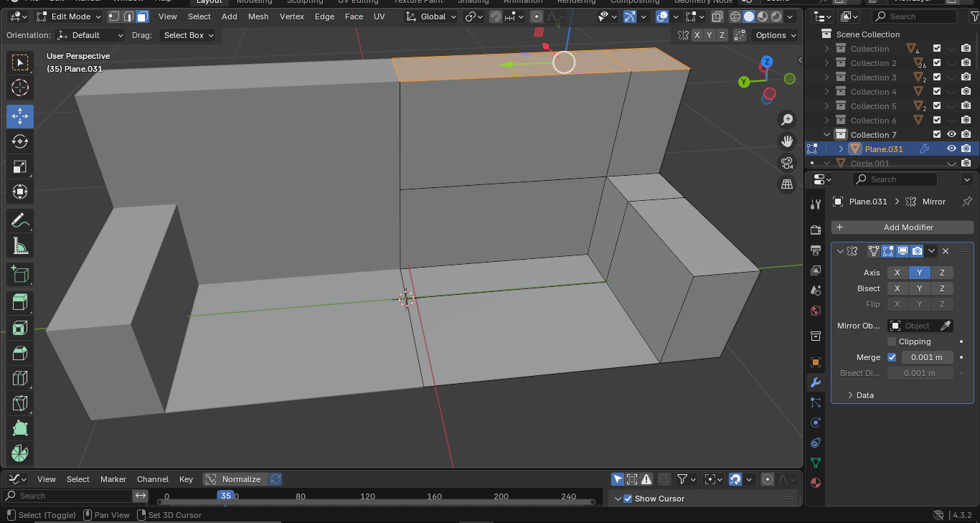980x523 pixels.
Task: Select the Extrude Region tool
Action: (x=20, y=302)
